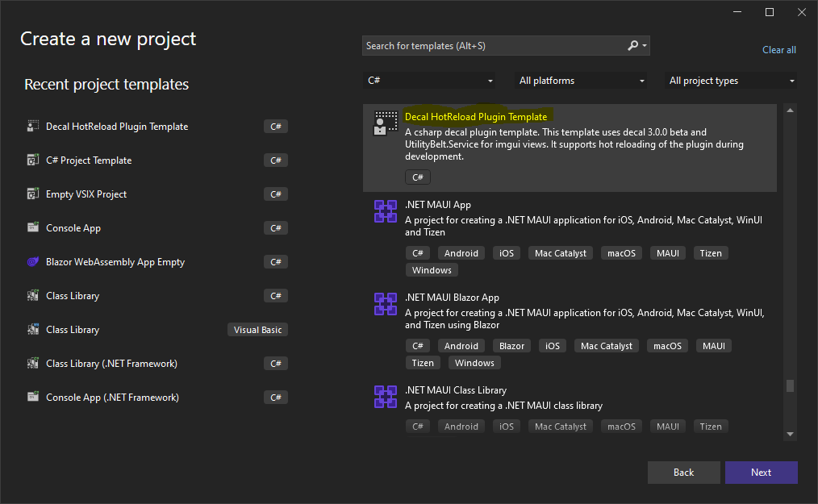Open recent Blazor WebAssembly App Empty
This screenshot has height=504, width=818.
pos(157,262)
